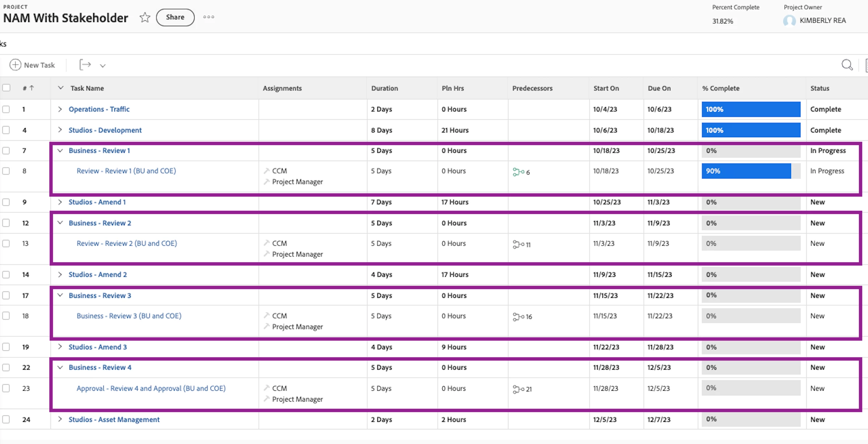Check the select-all checkbox in header row

click(7, 88)
